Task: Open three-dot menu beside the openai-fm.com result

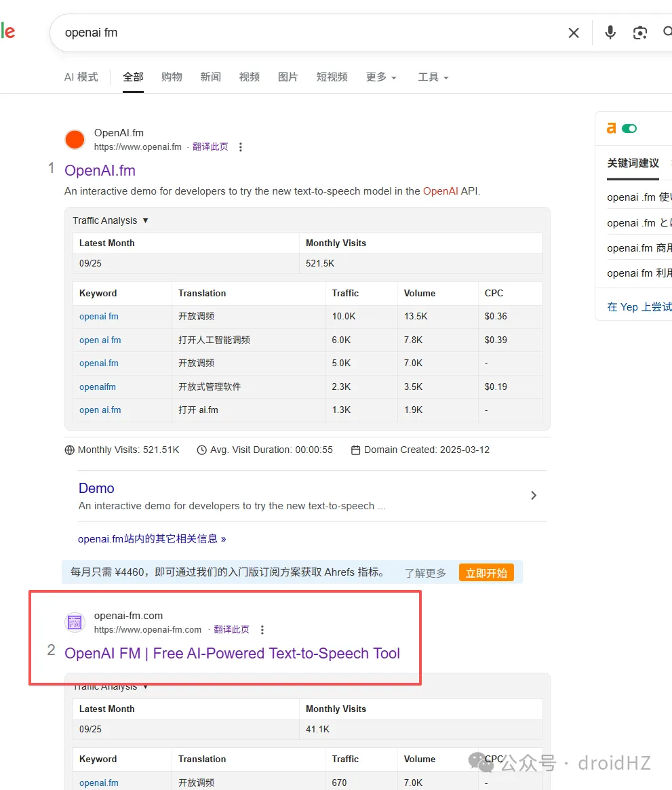Action: click(262, 630)
